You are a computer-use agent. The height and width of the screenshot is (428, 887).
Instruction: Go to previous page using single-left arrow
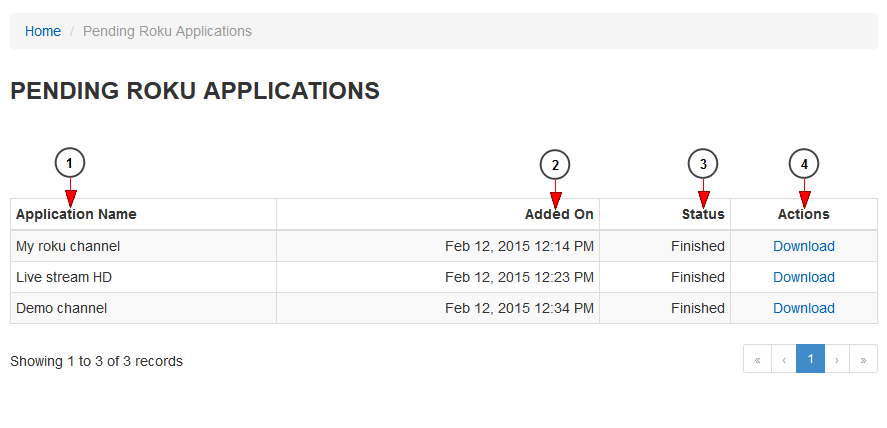pyautogui.click(x=784, y=359)
